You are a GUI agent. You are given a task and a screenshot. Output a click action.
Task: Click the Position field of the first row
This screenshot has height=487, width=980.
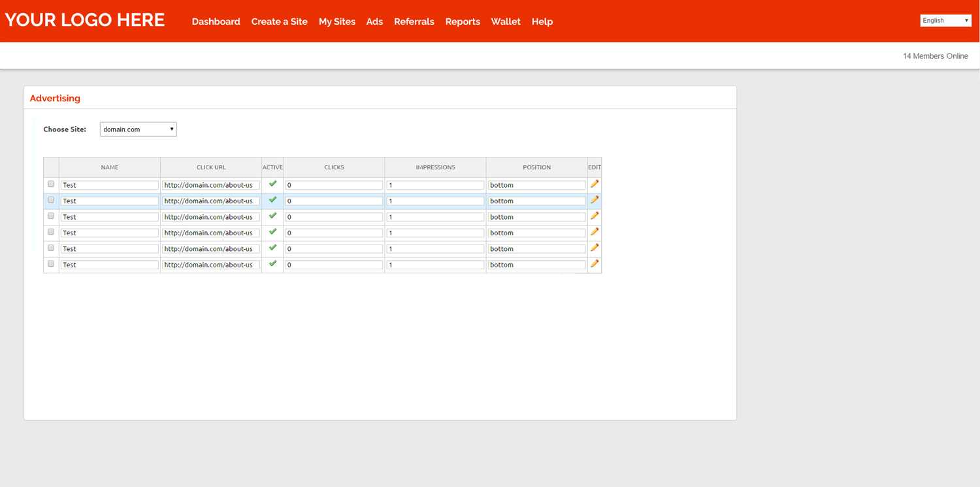coord(537,185)
